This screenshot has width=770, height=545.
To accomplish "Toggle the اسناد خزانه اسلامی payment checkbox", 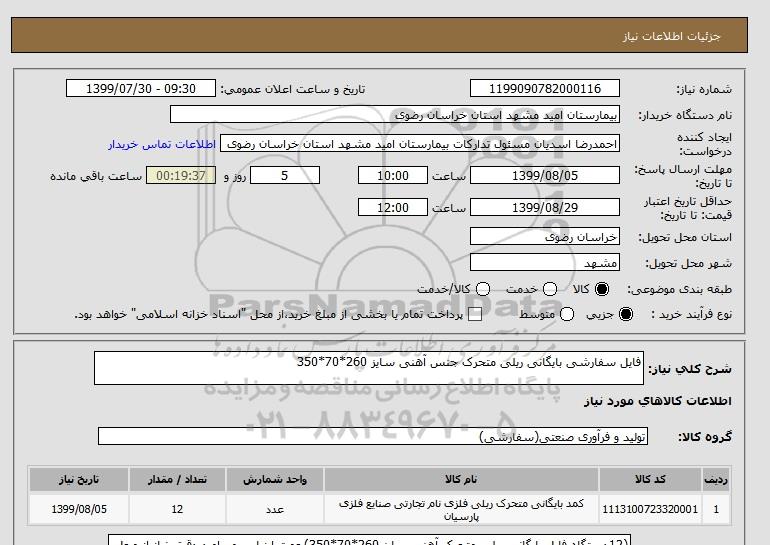I will [475, 314].
